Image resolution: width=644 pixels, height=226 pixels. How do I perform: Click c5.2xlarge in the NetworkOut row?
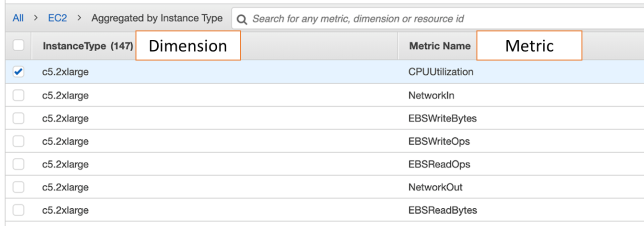[65, 187]
